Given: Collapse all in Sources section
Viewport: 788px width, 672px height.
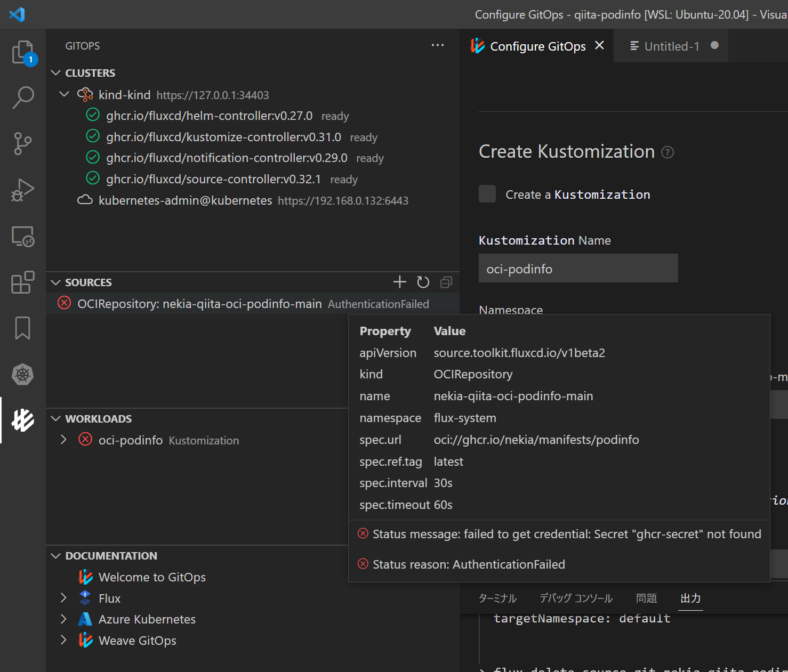Looking at the screenshot, I should point(446,282).
